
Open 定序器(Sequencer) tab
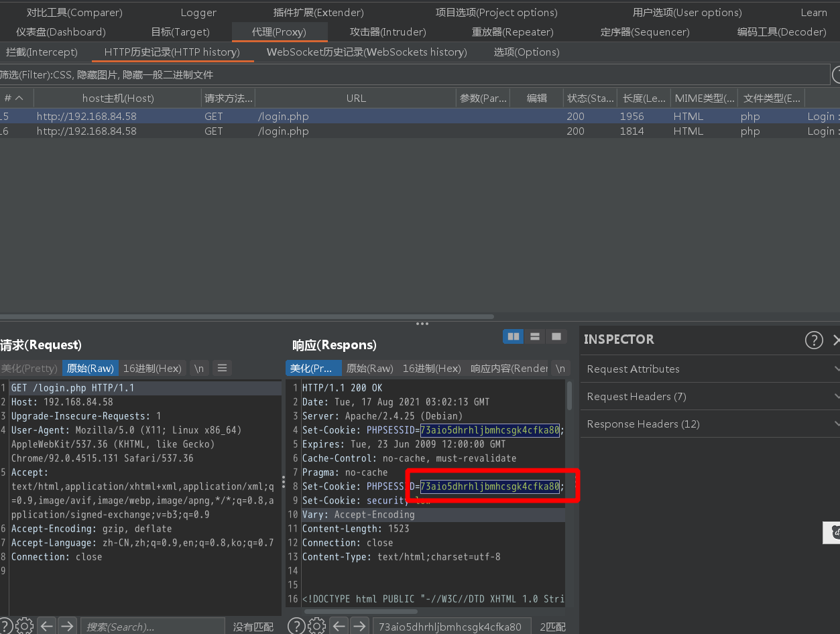point(645,31)
